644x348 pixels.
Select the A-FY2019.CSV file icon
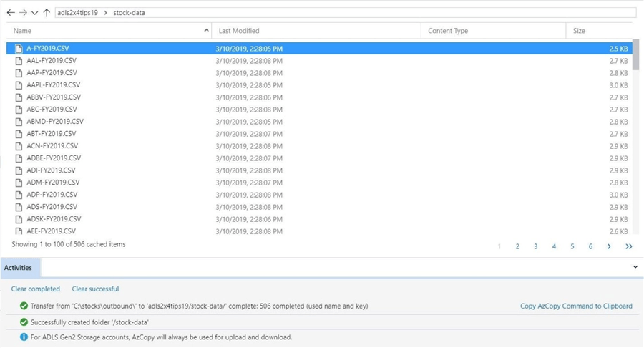19,49
